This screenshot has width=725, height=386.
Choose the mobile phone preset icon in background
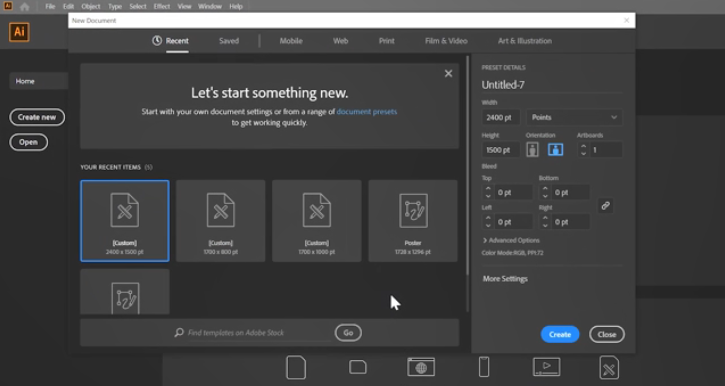point(484,367)
